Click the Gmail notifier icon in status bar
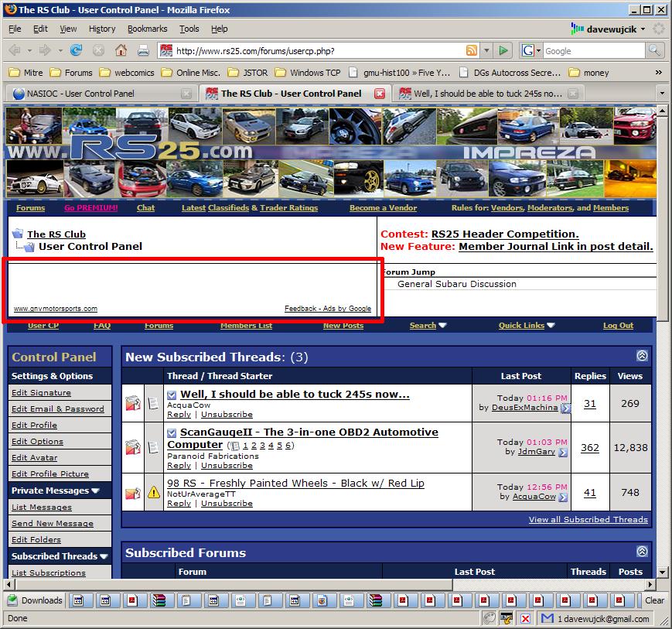Viewport: 672px width, 629px height. [x=547, y=618]
